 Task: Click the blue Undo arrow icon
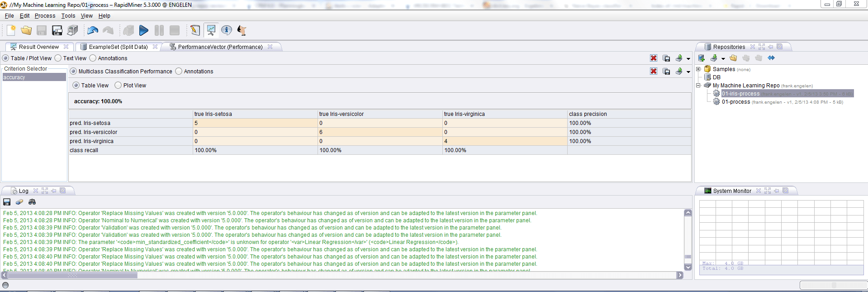[93, 30]
